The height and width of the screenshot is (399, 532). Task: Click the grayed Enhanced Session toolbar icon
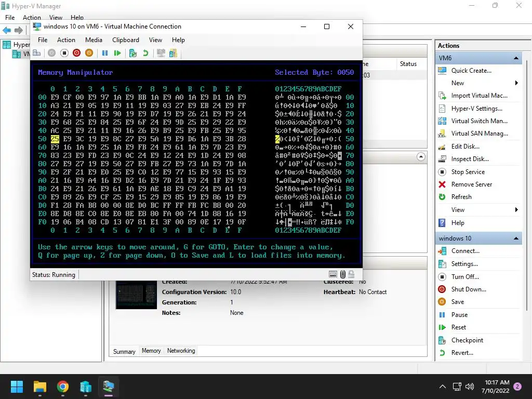point(161,53)
